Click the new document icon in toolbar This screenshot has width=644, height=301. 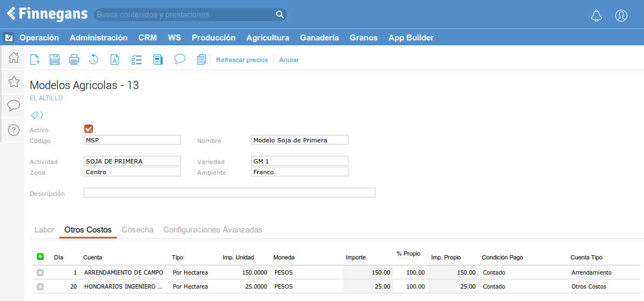click(x=35, y=60)
